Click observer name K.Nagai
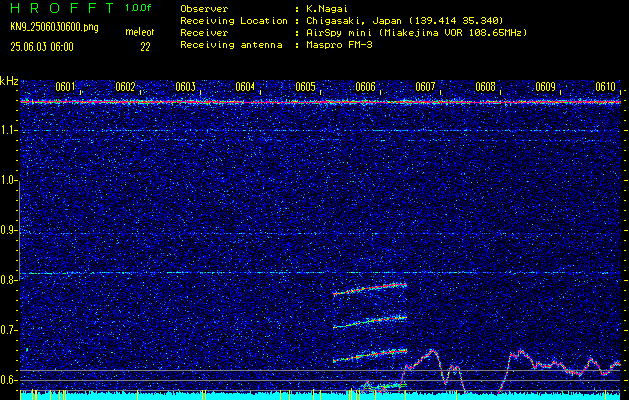The height and width of the screenshot is (400, 629). tap(325, 8)
